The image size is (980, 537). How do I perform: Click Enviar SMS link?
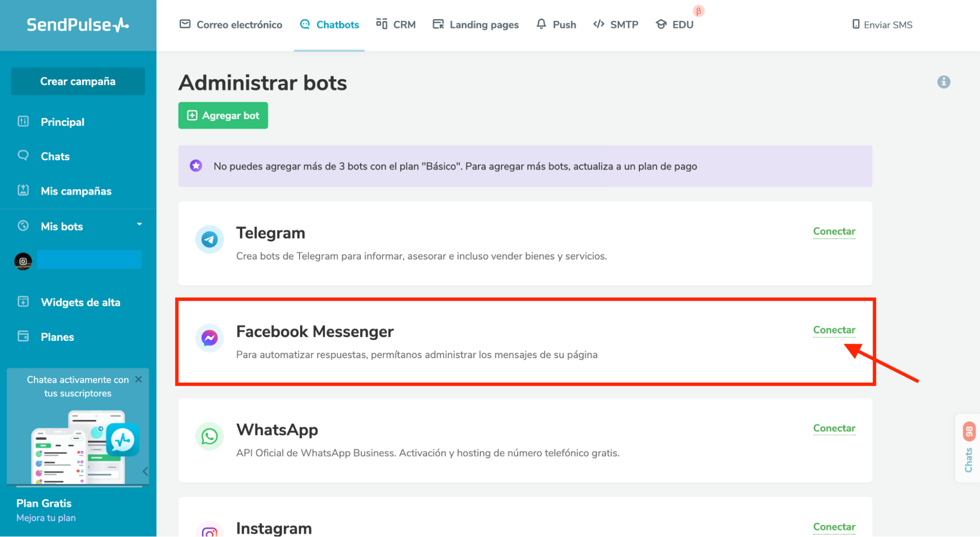(x=882, y=24)
